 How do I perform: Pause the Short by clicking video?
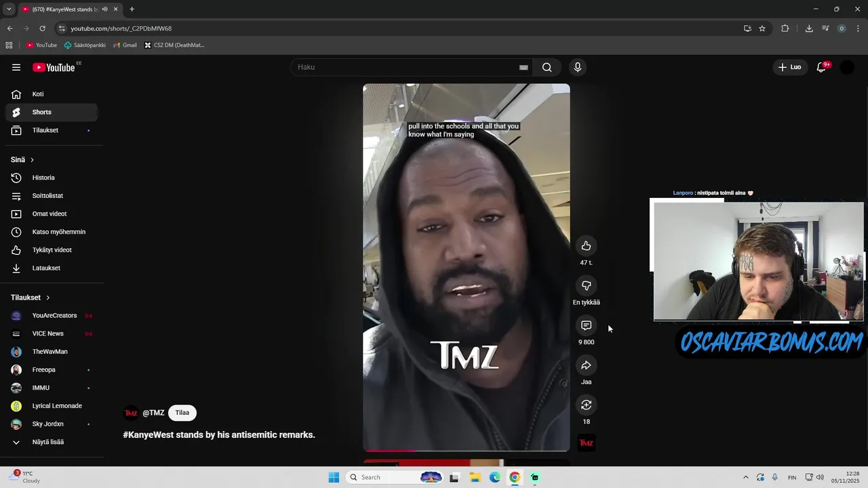467,268
